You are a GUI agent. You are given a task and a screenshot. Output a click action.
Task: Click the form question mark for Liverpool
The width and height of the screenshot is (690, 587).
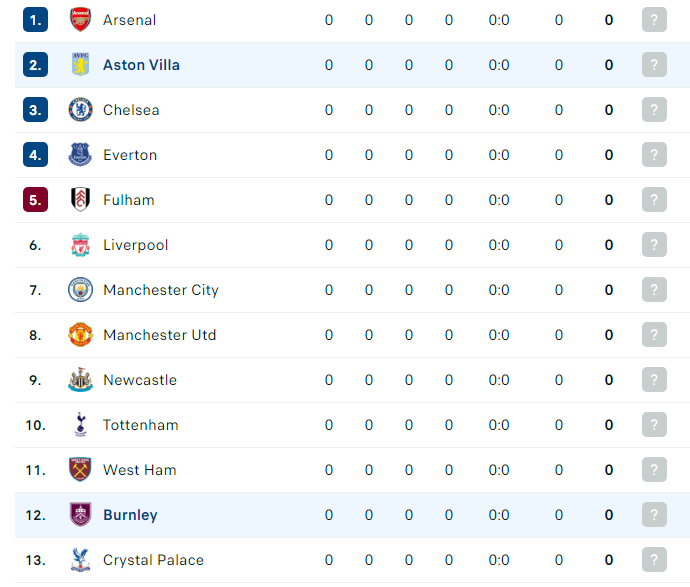(x=654, y=245)
